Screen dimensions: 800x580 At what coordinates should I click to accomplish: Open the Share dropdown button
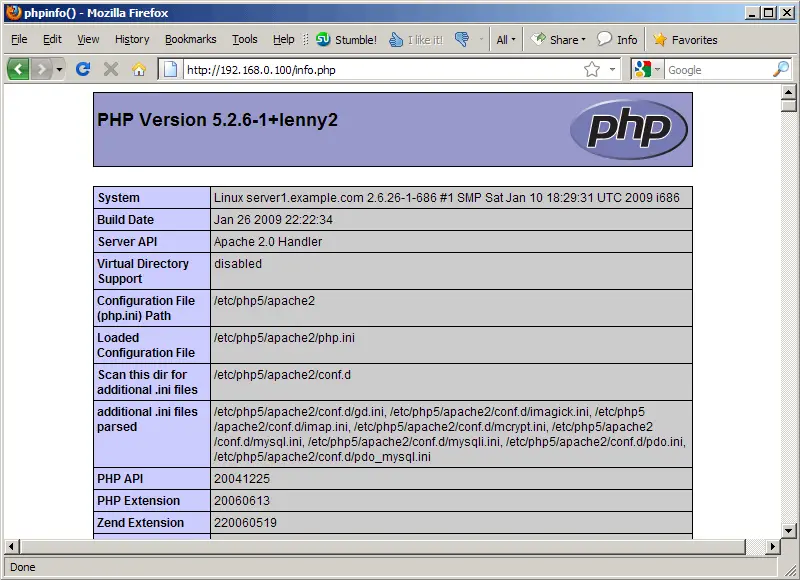pyautogui.click(x=558, y=39)
